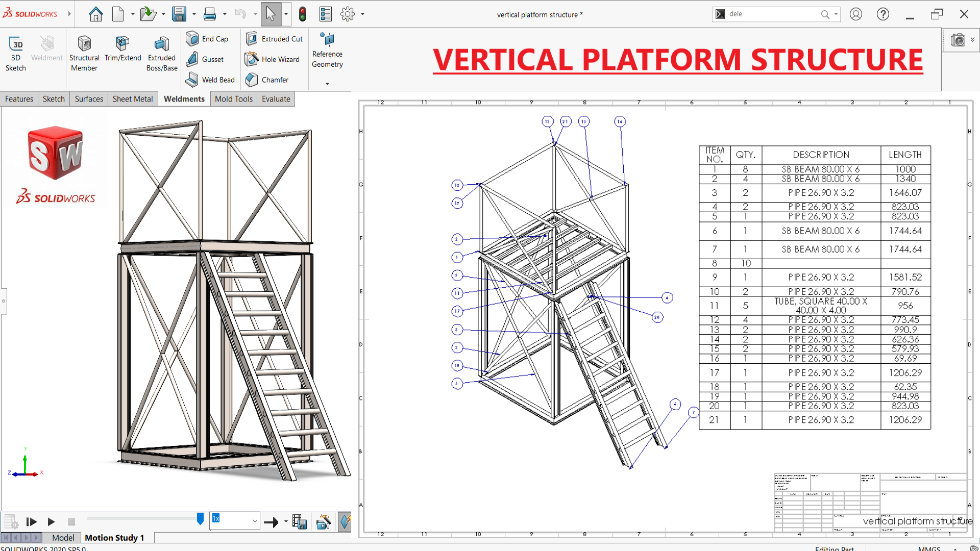Switch to the Sheet Metal tab

coord(132,99)
